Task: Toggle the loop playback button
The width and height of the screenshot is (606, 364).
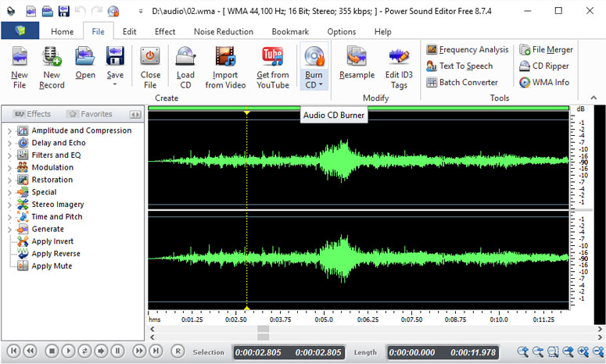Action: coord(85,352)
